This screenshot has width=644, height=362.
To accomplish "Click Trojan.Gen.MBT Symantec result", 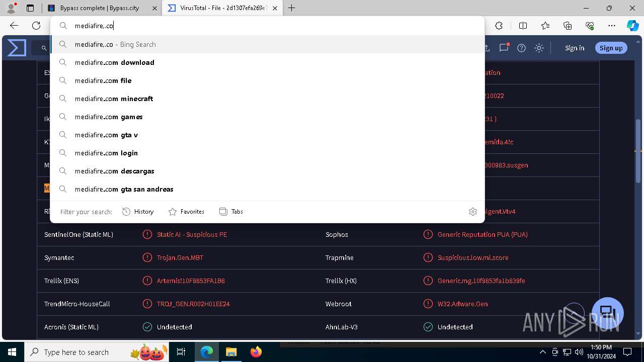I will [180, 257].
